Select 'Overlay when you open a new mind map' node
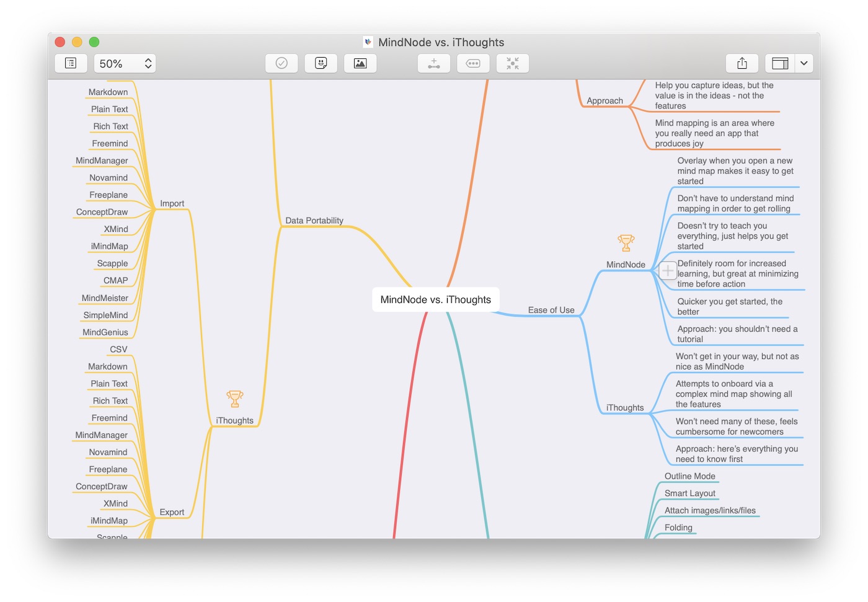 tap(735, 171)
